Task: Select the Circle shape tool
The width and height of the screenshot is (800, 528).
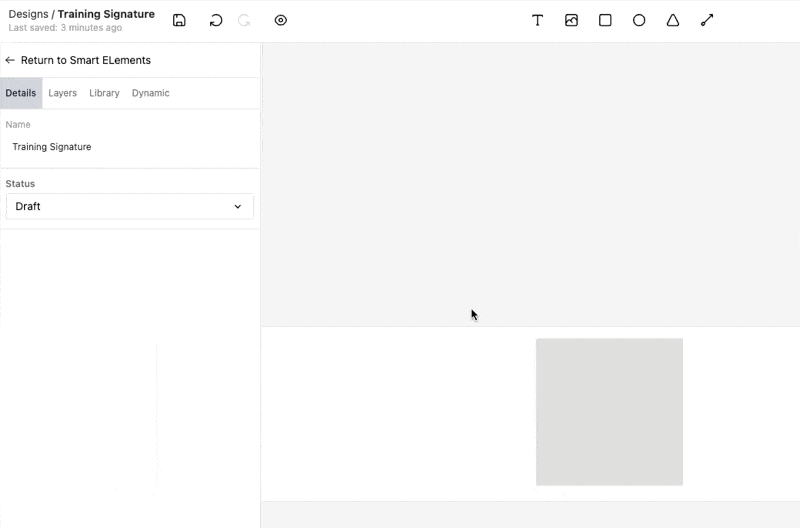Action: click(639, 20)
